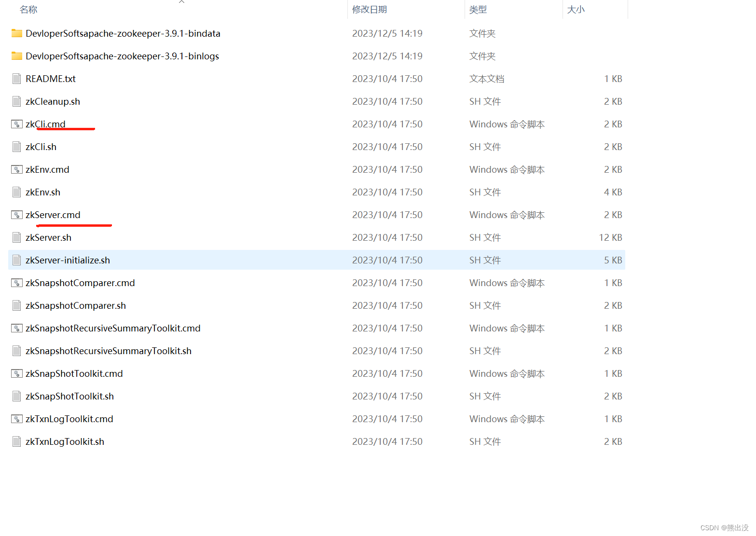Viewport: 756px width, 536px height.
Task: Select the file name zkEnv.sh
Action: click(43, 192)
